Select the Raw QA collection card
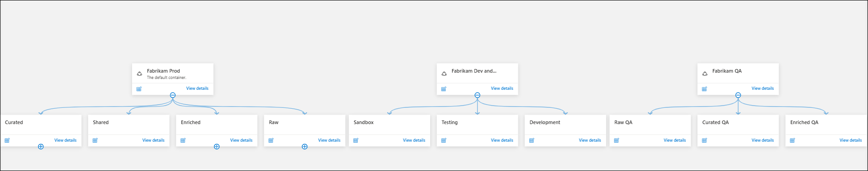Viewport: 868px width, 171px height. 650,130
